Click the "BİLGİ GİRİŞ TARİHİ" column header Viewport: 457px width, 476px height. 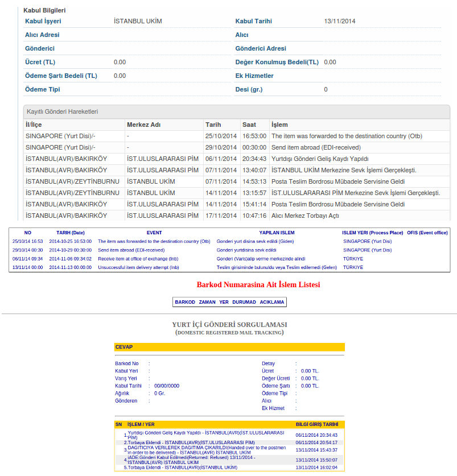[x=317, y=424]
